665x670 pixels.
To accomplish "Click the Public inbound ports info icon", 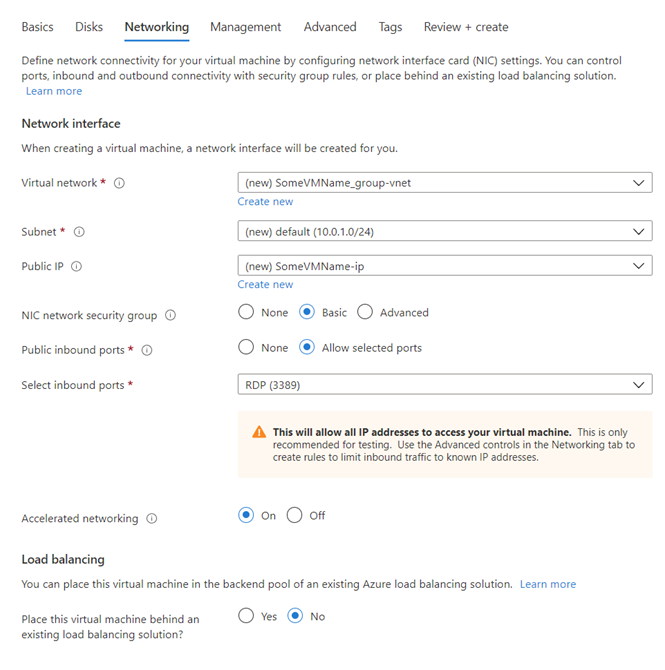I will coord(147,350).
